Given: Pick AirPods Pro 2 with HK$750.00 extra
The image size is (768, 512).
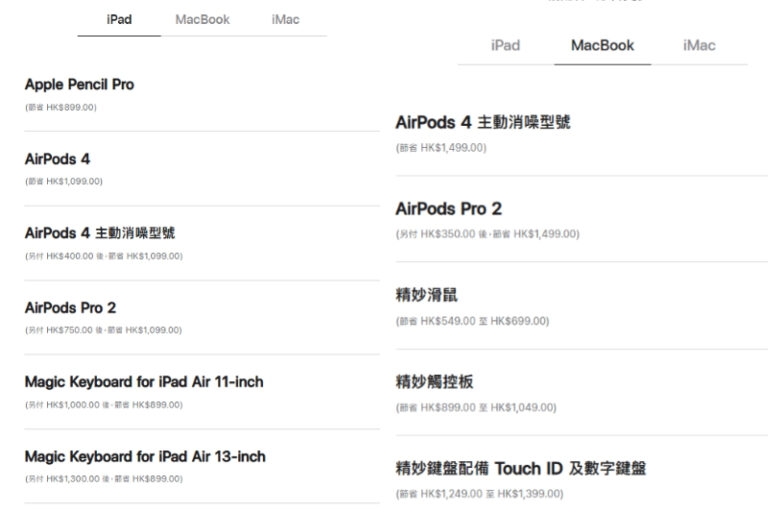Looking at the screenshot, I should pyautogui.click(x=71, y=308).
